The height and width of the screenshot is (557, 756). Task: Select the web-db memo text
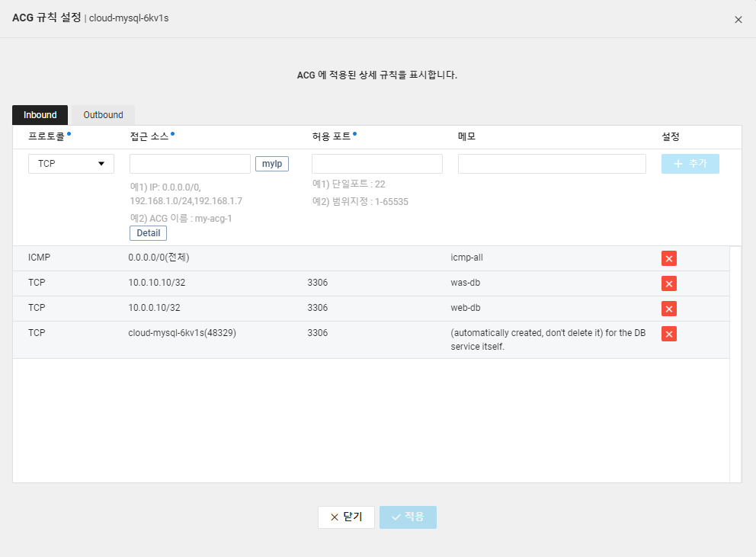(x=466, y=308)
